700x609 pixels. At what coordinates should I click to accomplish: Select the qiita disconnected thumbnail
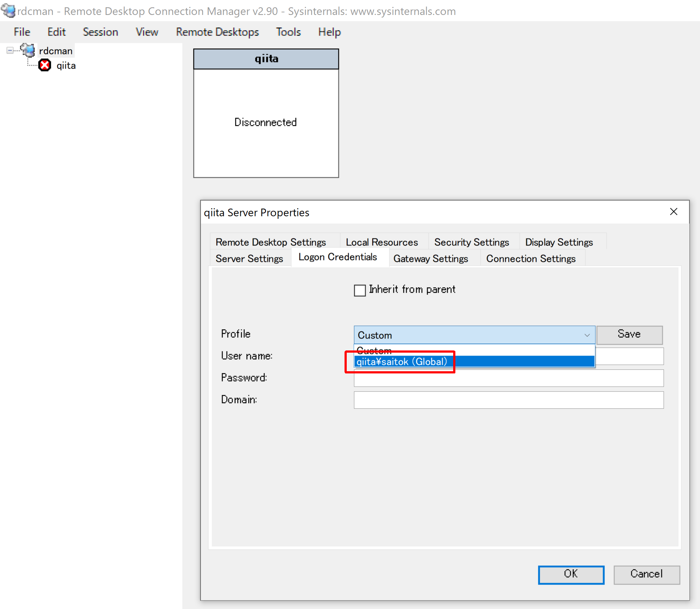266,122
